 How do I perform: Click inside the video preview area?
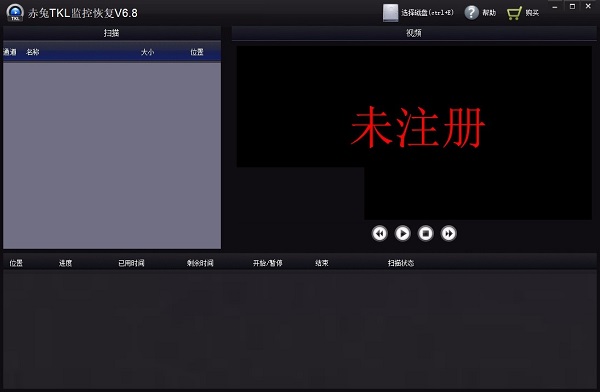414,133
